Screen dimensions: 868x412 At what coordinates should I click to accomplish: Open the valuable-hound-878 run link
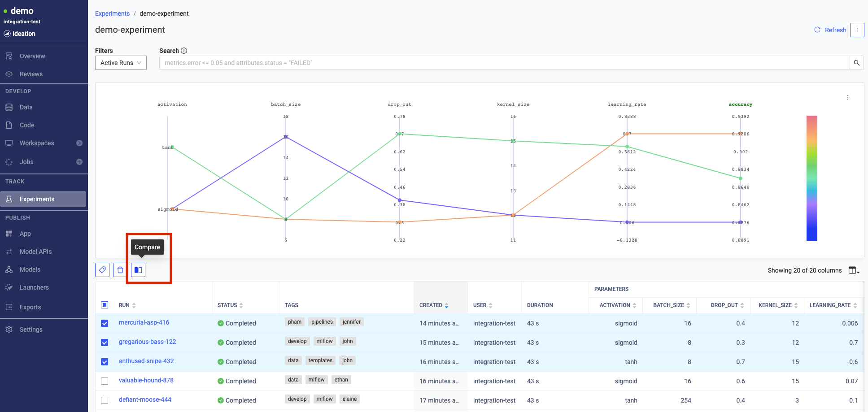[146, 380]
